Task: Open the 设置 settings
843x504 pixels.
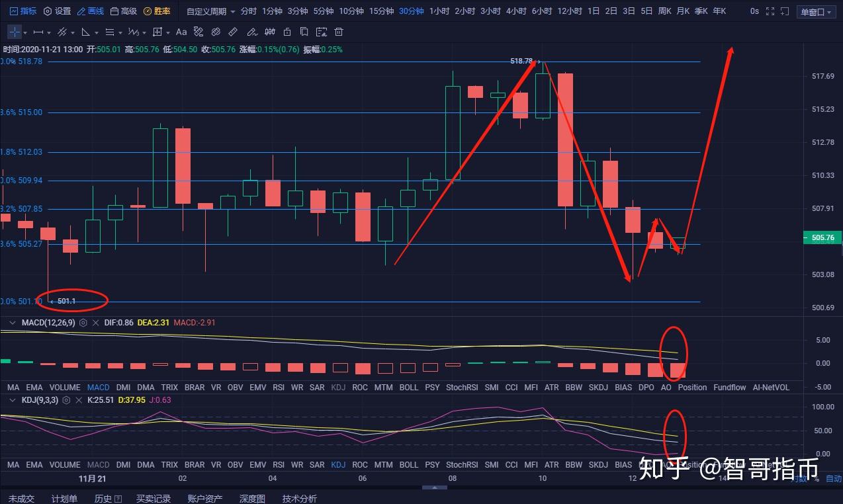Action: (57, 11)
